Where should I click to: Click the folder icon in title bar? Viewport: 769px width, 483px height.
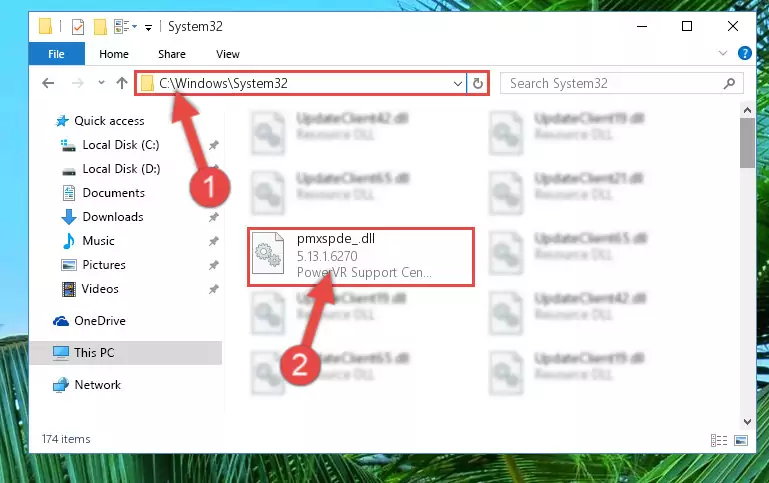coord(45,26)
